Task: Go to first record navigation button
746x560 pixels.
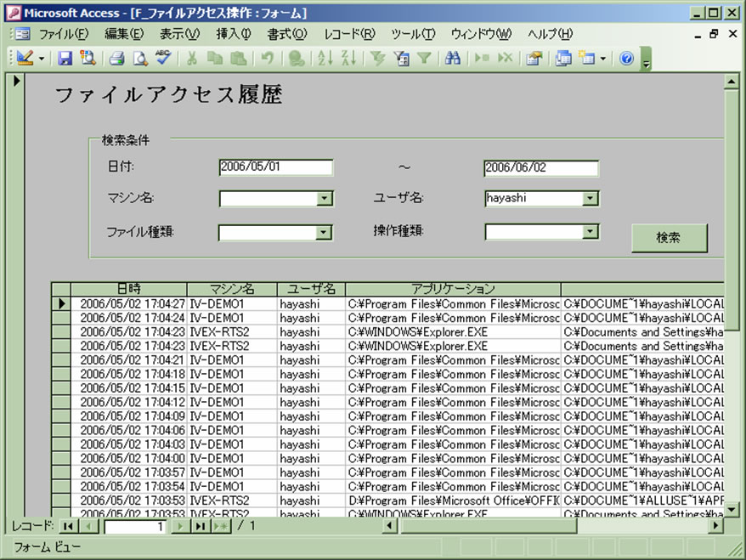Action: (66, 527)
